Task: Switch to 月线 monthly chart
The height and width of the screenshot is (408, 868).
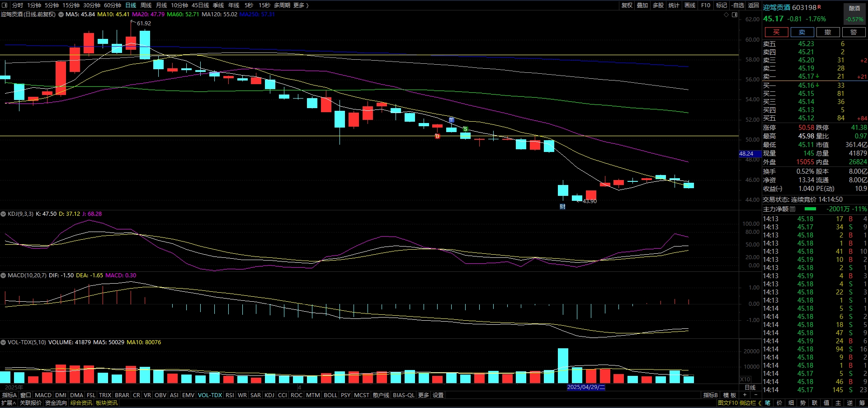Action: coord(161,5)
